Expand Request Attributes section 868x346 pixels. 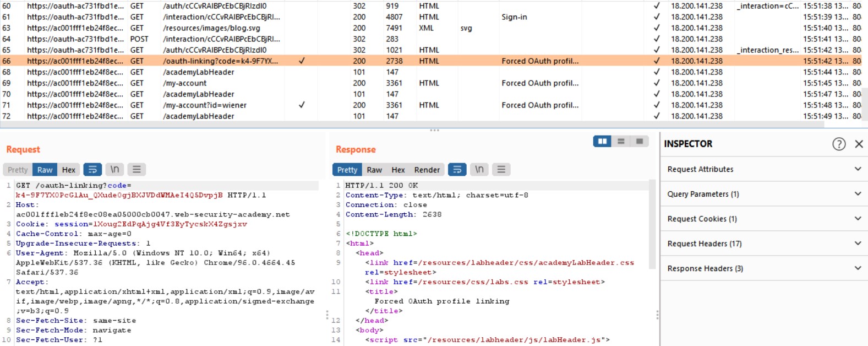pyautogui.click(x=764, y=169)
